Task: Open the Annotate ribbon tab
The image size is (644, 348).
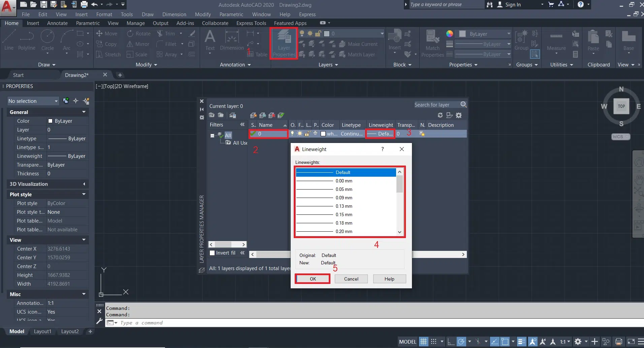Action: (57, 23)
